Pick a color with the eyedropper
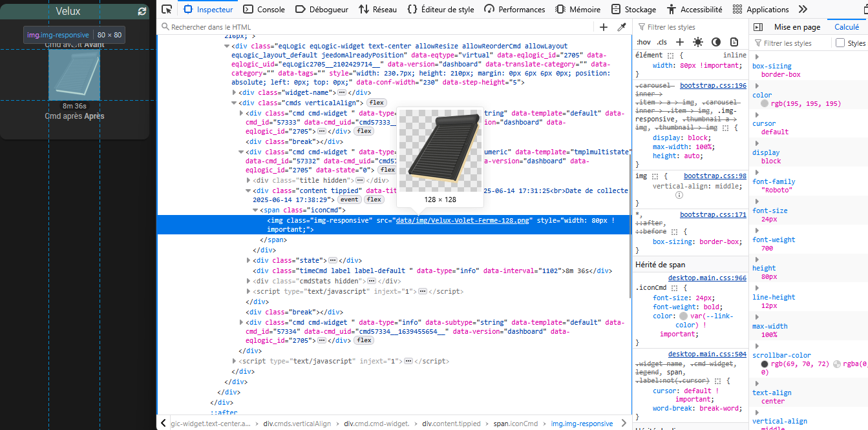 tap(622, 27)
